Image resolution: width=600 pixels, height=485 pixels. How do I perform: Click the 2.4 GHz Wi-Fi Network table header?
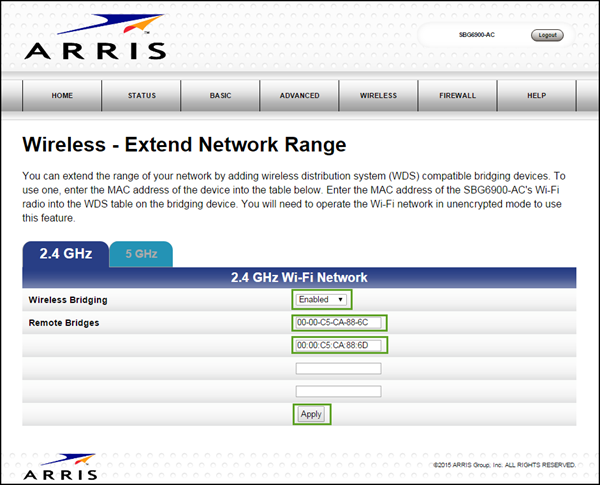pos(300,277)
